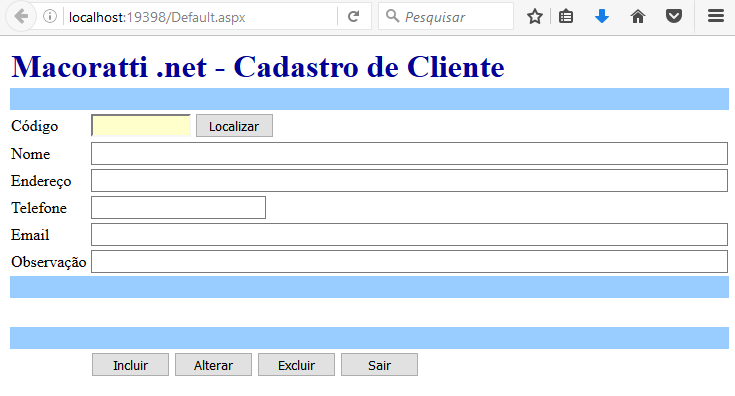Click the Endereço text field

(x=409, y=180)
